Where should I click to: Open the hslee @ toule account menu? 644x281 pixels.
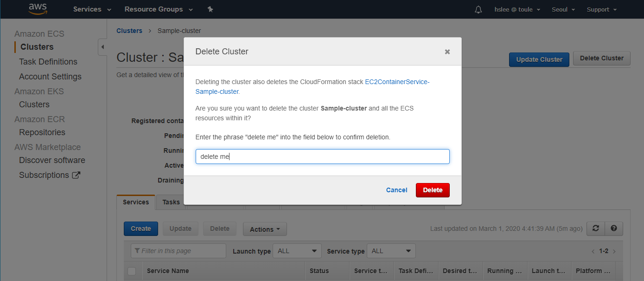tap(517, 9)
